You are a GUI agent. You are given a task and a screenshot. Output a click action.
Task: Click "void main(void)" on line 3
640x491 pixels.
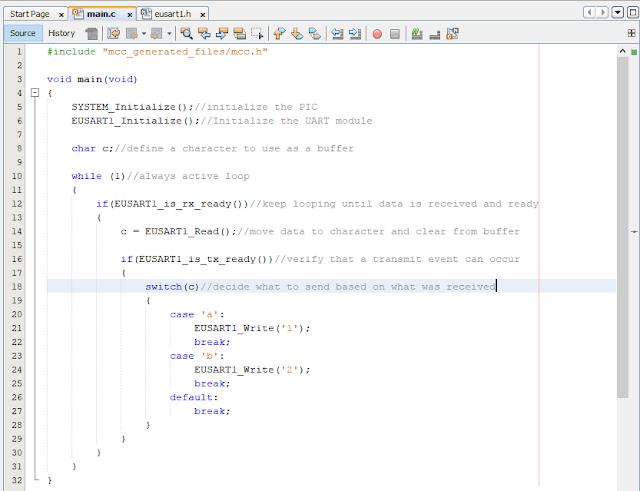click(x=92, y=79)
